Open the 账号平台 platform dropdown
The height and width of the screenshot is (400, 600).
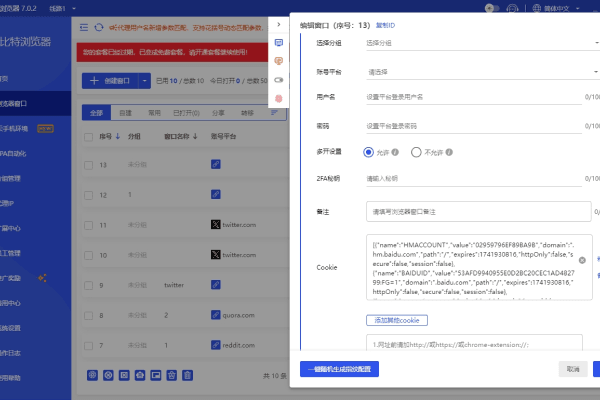(x=483, y=72)
